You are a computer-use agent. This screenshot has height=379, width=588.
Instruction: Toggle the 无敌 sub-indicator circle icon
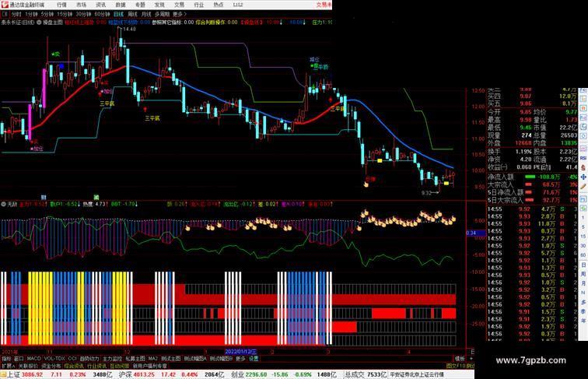point(4,204)
